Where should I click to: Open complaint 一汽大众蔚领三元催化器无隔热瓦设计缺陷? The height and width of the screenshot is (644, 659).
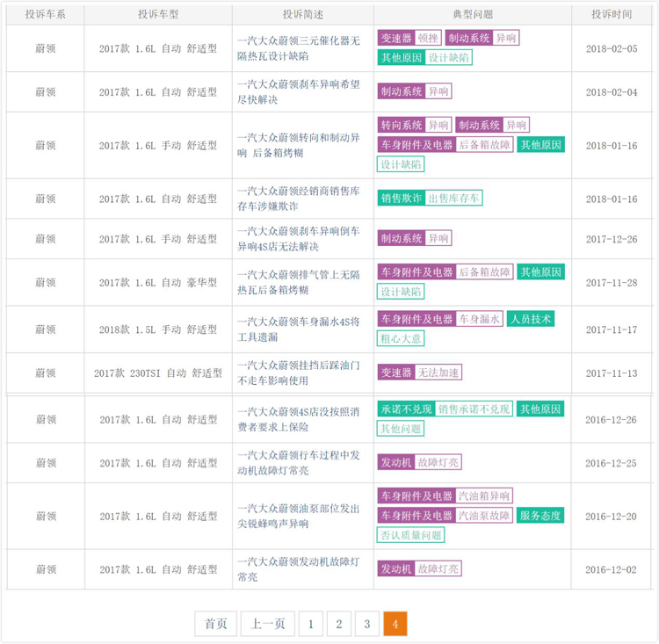(299, 48)
